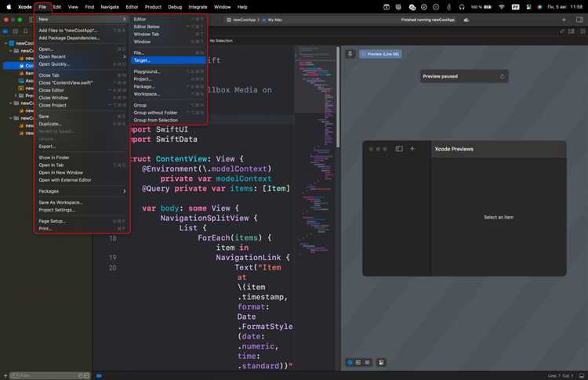This screenshot has width=588, height=380.
Task: Choose Package… in the New submenu
Action: 169,86
